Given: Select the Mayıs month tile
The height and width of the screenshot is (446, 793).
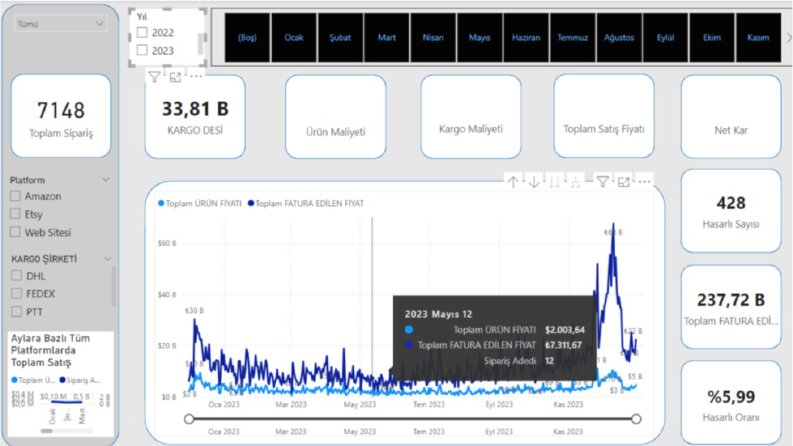Looking at the screenshot, I should (479, 37).
